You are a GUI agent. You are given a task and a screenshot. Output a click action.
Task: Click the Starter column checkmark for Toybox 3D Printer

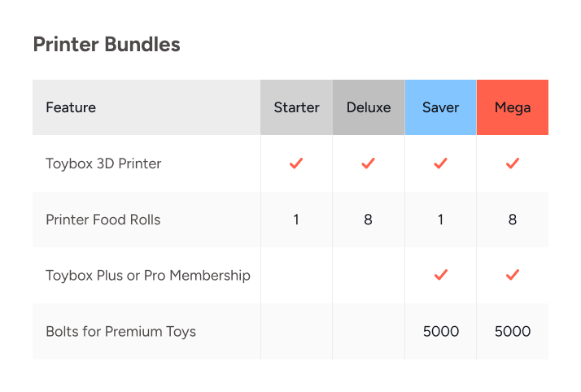296,163
